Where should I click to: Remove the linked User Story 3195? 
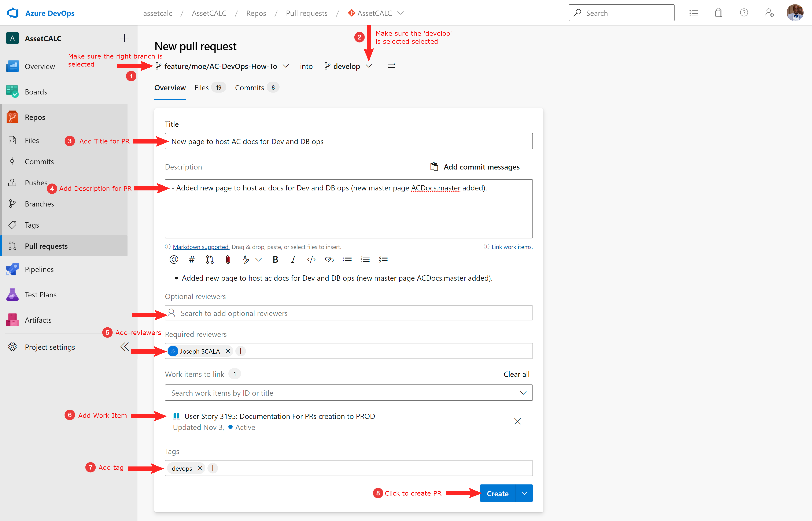[x=517, y=421]
